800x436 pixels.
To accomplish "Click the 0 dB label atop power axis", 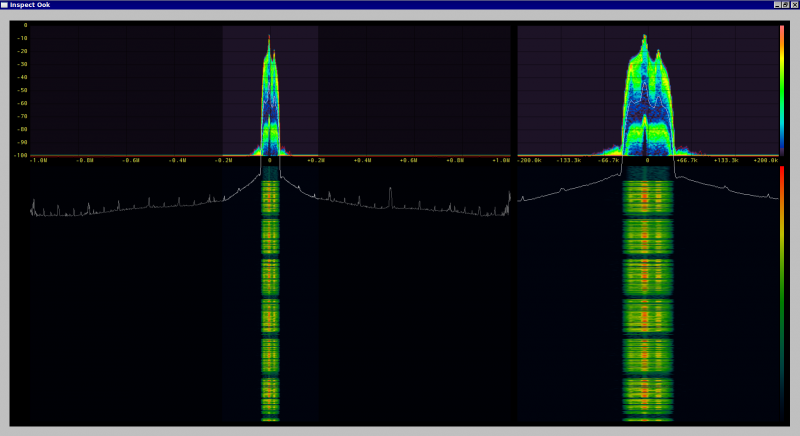I will click(23, 26).
